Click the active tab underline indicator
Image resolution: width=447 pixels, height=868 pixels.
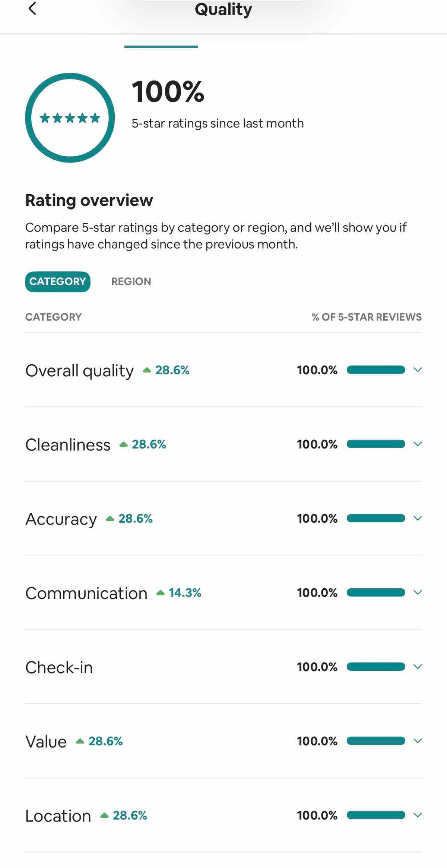click(x=161, y=47)
